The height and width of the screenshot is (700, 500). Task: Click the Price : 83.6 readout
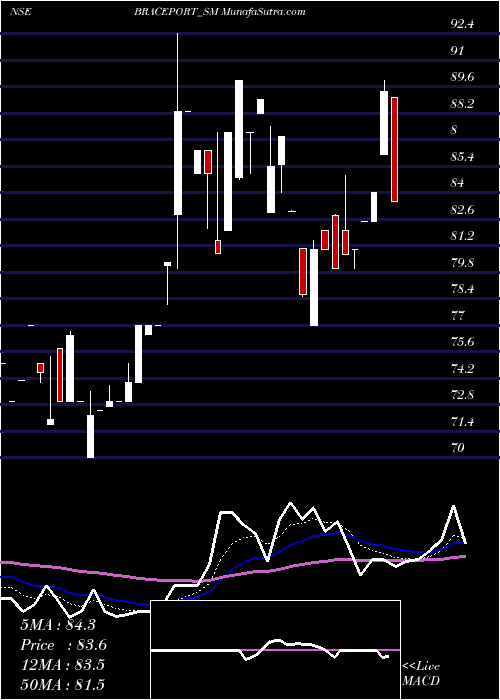pyautogui.click(x=63, y=645)
